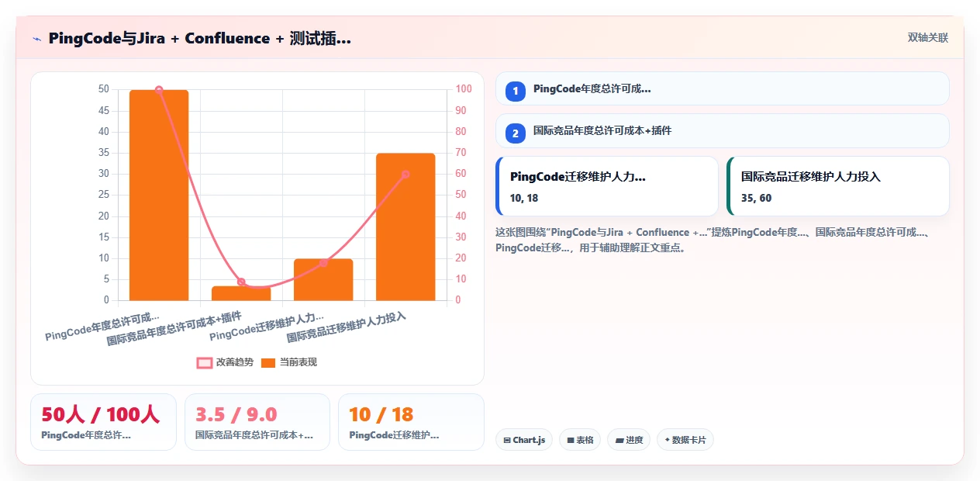Click the blue number 2 badge
980x481 pixels.
pos(516,133)
